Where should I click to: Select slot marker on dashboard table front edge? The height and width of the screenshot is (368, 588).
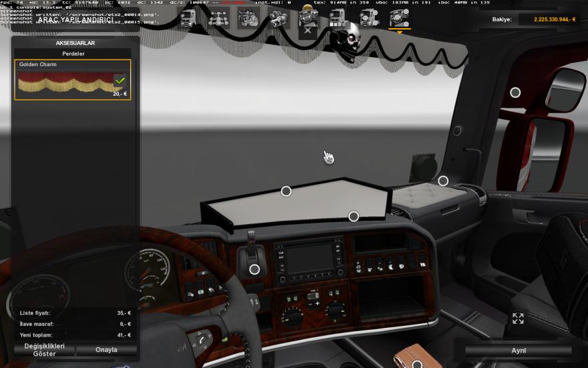click(x=353, y=216)
